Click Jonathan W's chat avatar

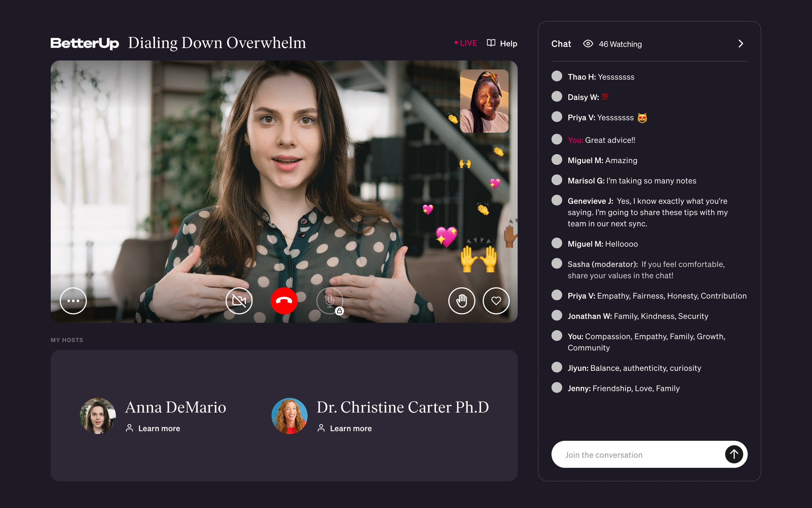[557, 316]
